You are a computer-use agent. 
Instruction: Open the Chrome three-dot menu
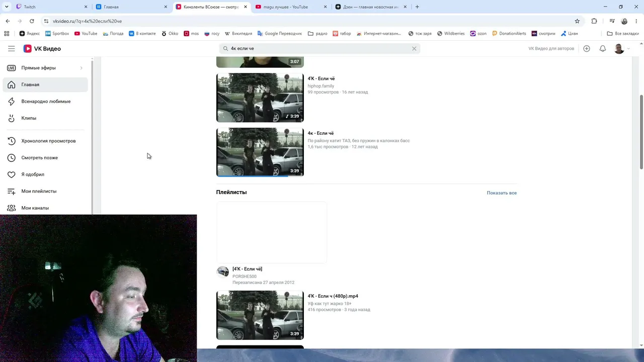tap(636, 21)
